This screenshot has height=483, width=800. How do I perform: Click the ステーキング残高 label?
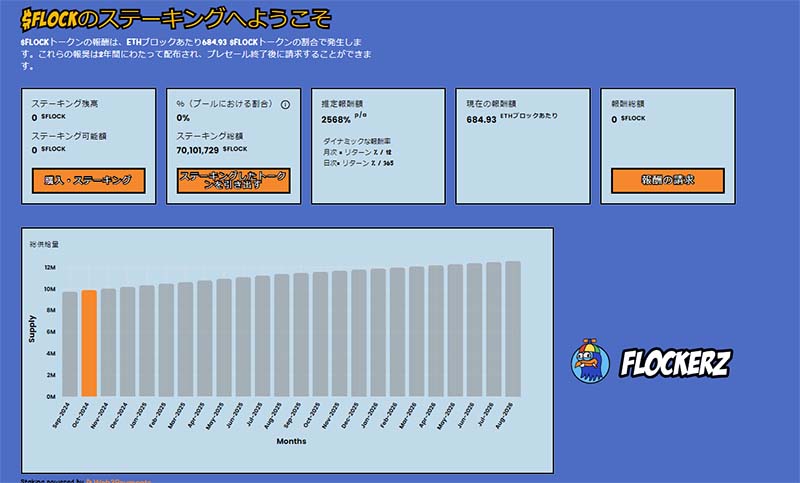point(65,104)
